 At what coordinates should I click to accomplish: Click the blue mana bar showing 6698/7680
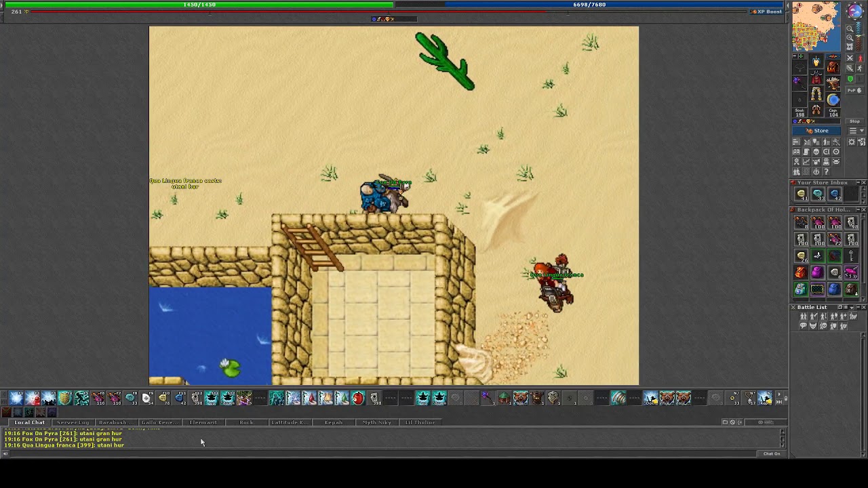point(589,5)
